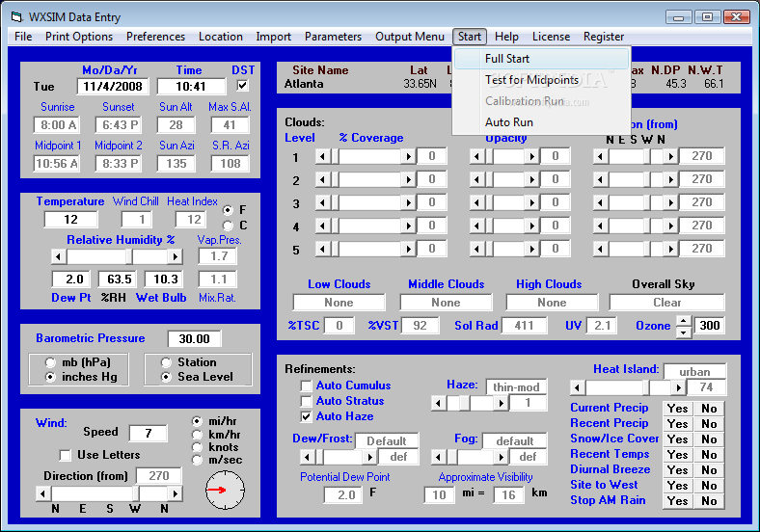Click right arrow of Fog scrollbar
The height and width of the screenshot is (532, 760).
501,457
